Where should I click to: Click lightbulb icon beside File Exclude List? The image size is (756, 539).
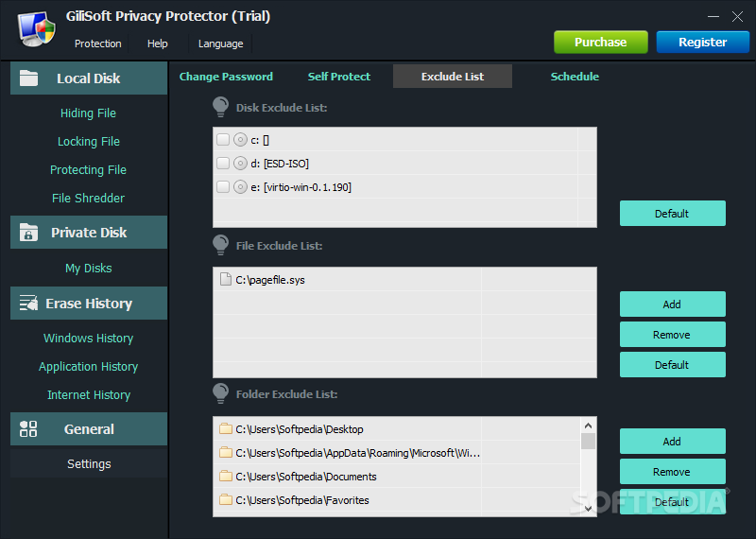coord(220,245)
